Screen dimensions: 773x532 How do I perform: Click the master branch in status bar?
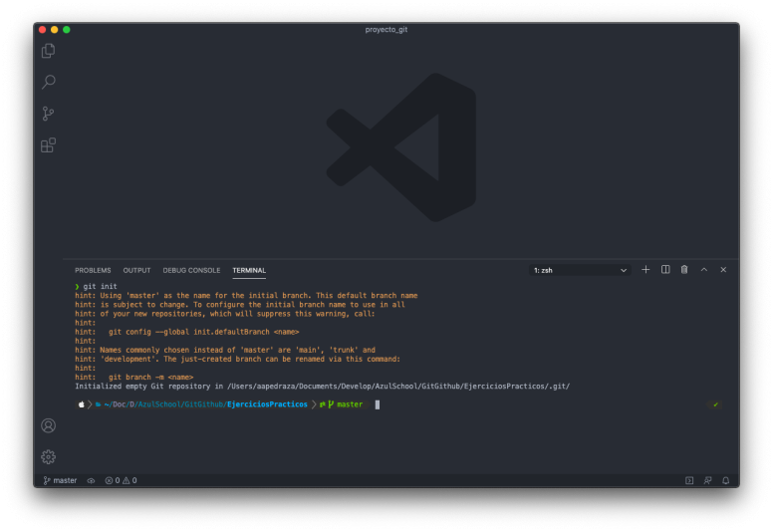pyautogui.click(x=60, y=480)
